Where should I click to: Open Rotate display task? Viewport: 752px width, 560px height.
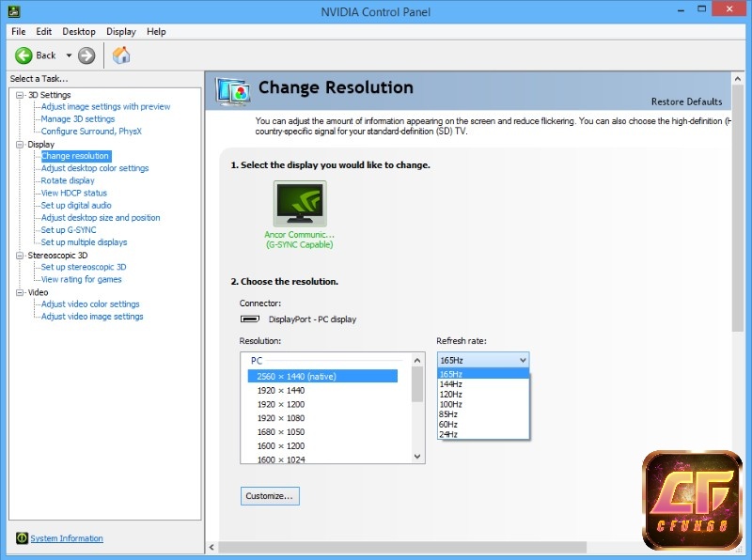(x=68, y=180)
